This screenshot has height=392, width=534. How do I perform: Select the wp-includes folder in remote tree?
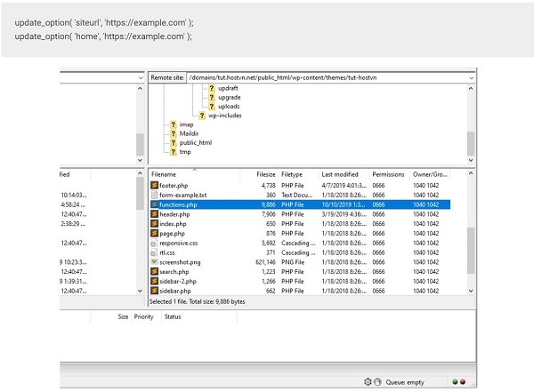pos(225,116)
